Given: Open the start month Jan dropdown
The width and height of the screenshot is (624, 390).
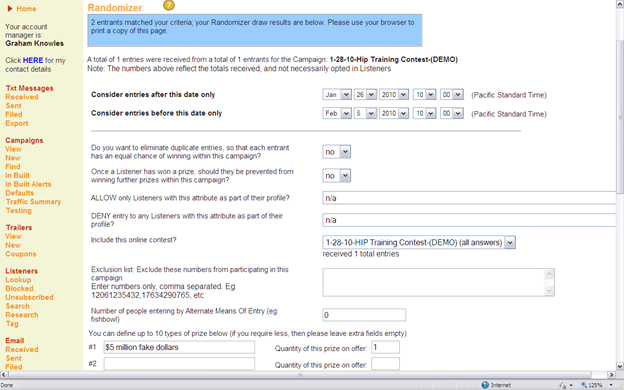Looking at the screenshot, I should 337,95.
